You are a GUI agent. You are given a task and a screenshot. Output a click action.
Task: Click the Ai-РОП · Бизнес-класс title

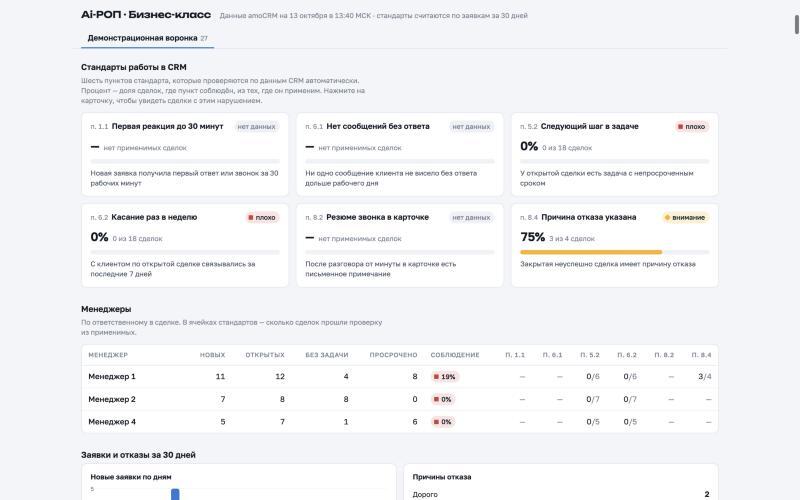click(146, 15)
